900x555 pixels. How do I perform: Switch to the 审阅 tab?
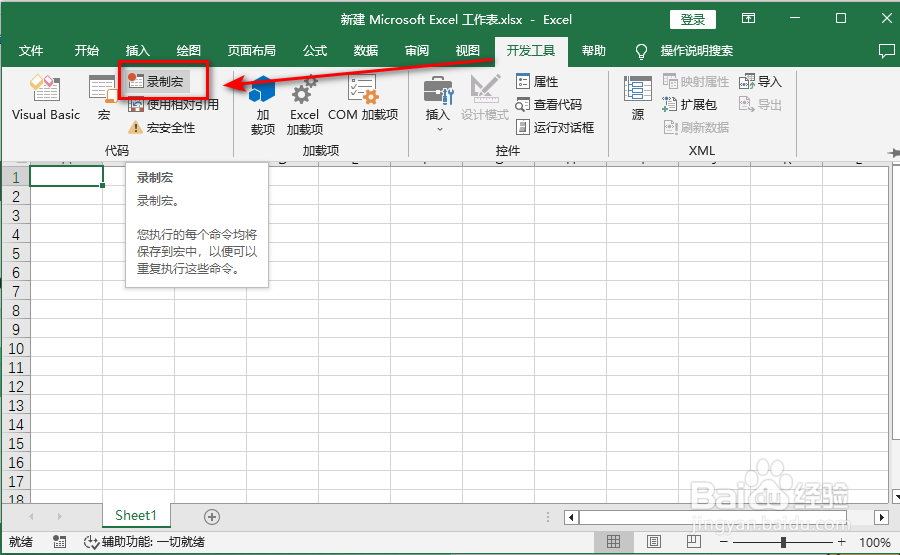tap(417, 51)
